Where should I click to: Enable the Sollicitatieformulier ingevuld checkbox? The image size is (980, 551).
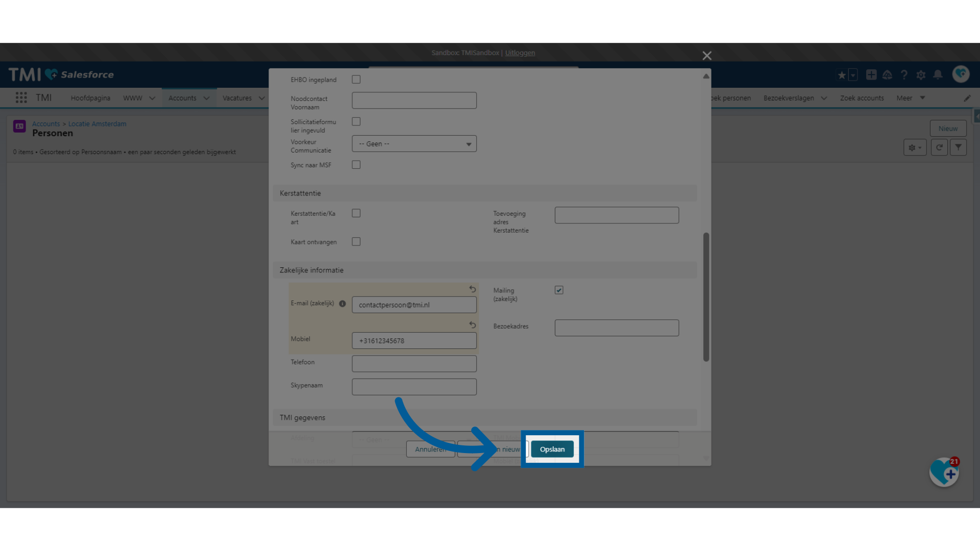(356, 122)
